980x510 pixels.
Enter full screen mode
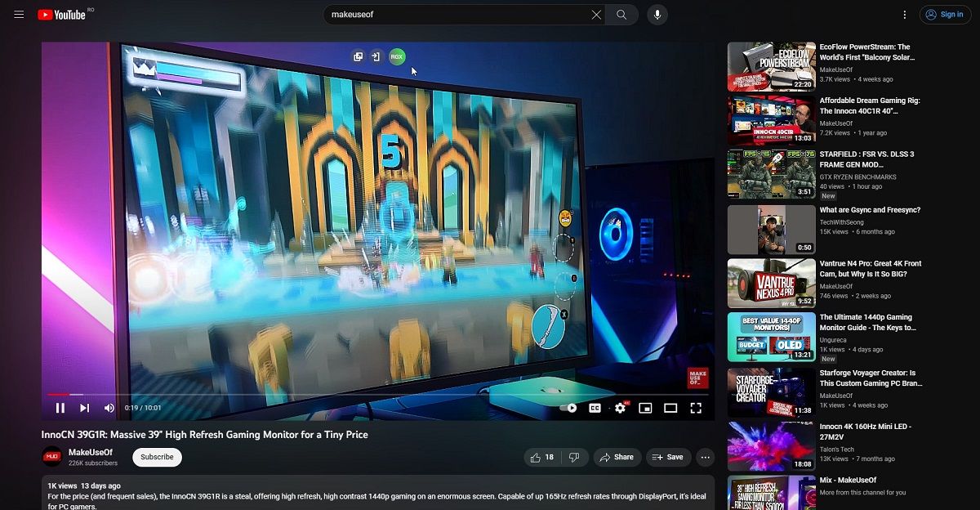pyautogui.click(x=696, y=408)
